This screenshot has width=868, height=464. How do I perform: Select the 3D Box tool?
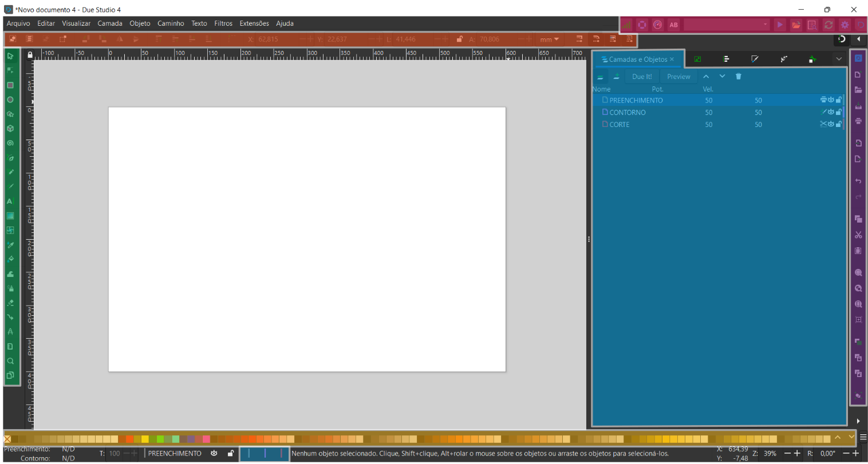pyautogui.click(x=10, y=129)
